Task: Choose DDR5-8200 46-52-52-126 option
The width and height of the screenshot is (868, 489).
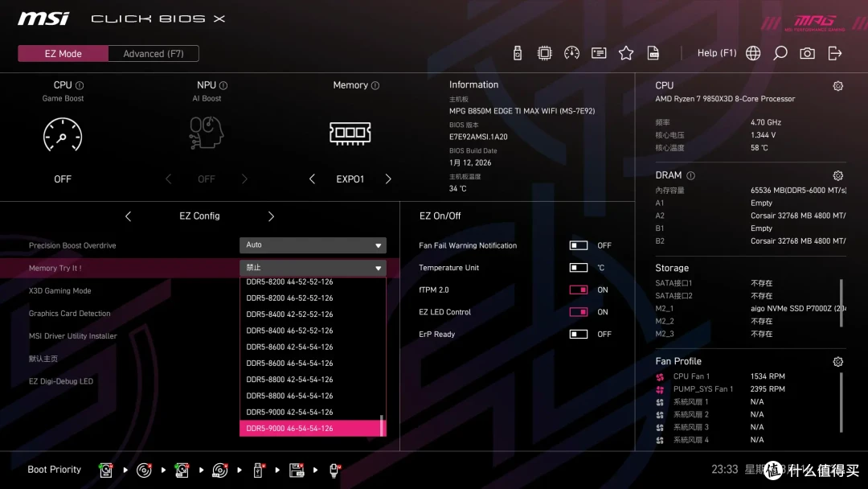Action: (x=309, y=298)
